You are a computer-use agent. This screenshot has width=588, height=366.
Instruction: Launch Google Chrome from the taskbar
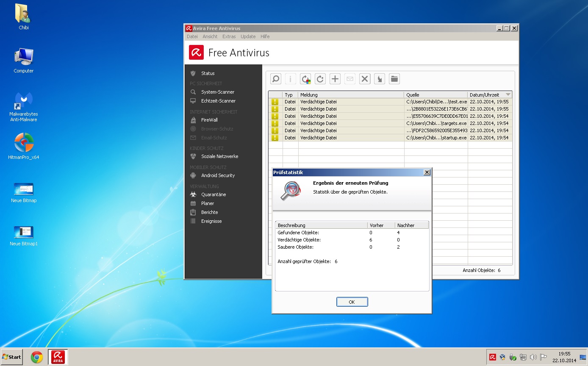point(37,358)
